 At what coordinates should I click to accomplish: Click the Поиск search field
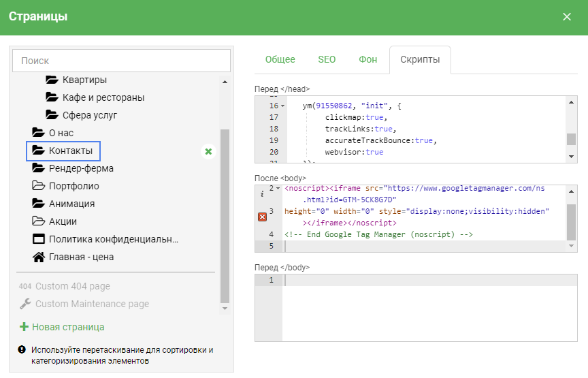coord(121,61)
